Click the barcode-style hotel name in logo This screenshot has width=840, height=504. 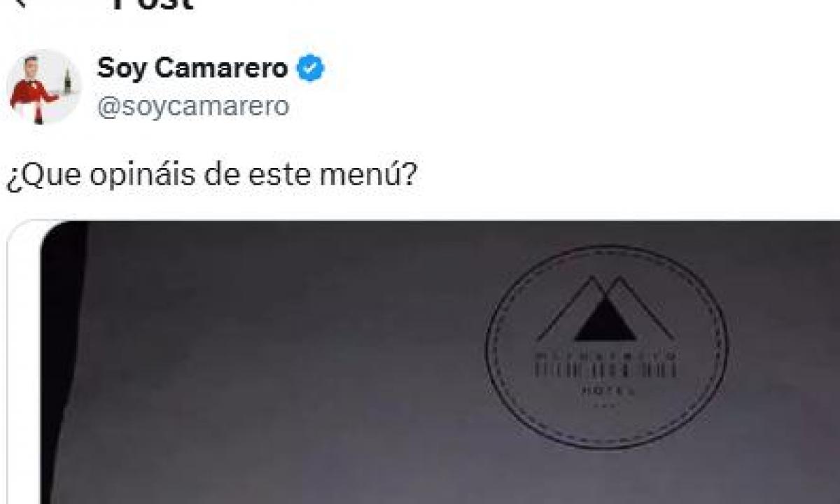[x=606, y=369]
